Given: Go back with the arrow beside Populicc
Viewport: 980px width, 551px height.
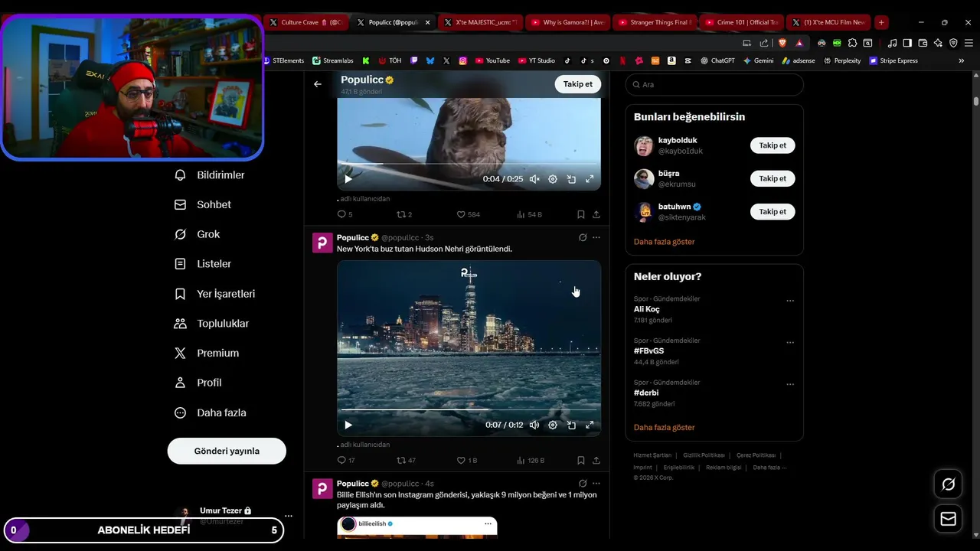Looking at the screenshot, I should [318, 84].
